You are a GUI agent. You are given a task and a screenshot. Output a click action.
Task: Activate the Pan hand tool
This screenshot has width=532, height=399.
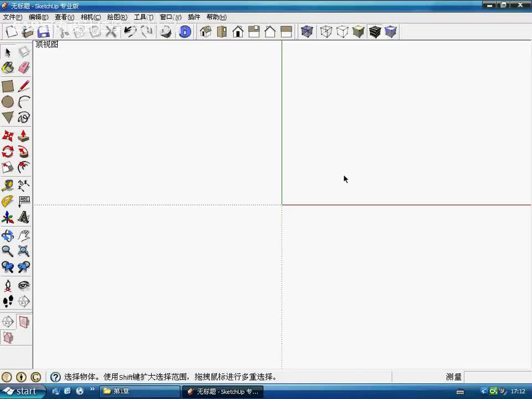(x=24, y=236)
